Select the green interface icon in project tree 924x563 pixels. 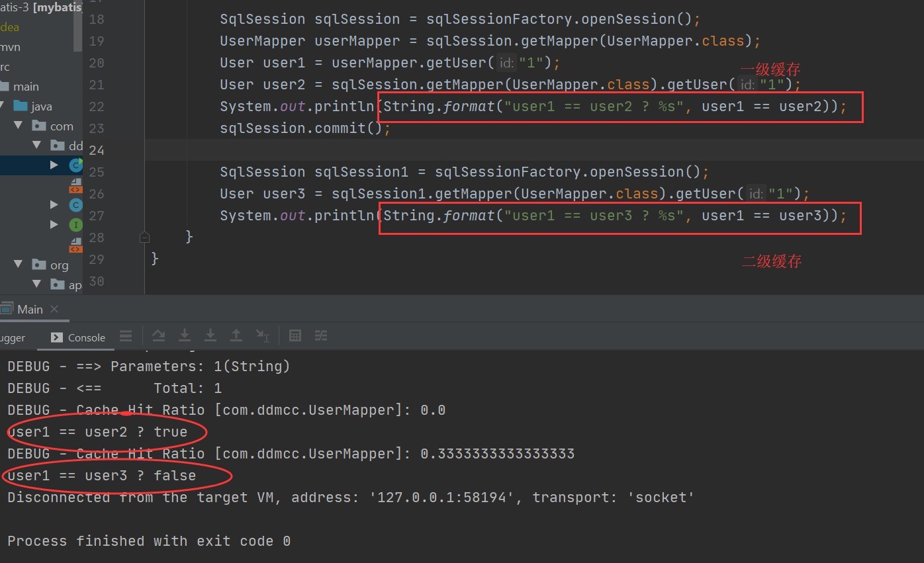[x=75, y=225]
